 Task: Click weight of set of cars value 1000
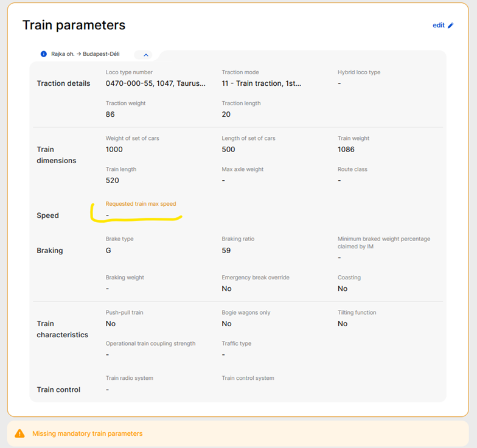pyautogui.click(x=114, y=150)
